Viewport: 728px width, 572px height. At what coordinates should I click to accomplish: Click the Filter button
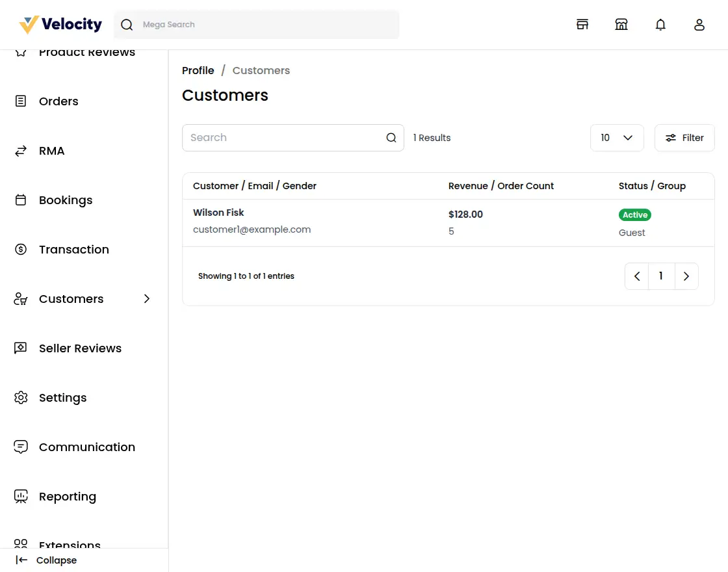pyautogui.click(x=684, y=138)
